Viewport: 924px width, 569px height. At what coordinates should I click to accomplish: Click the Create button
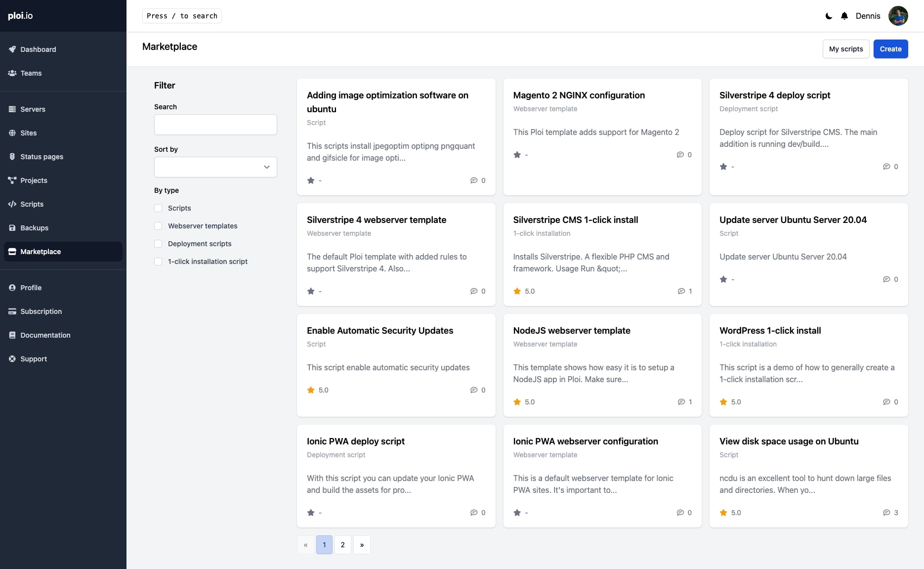tap(890, 49)
